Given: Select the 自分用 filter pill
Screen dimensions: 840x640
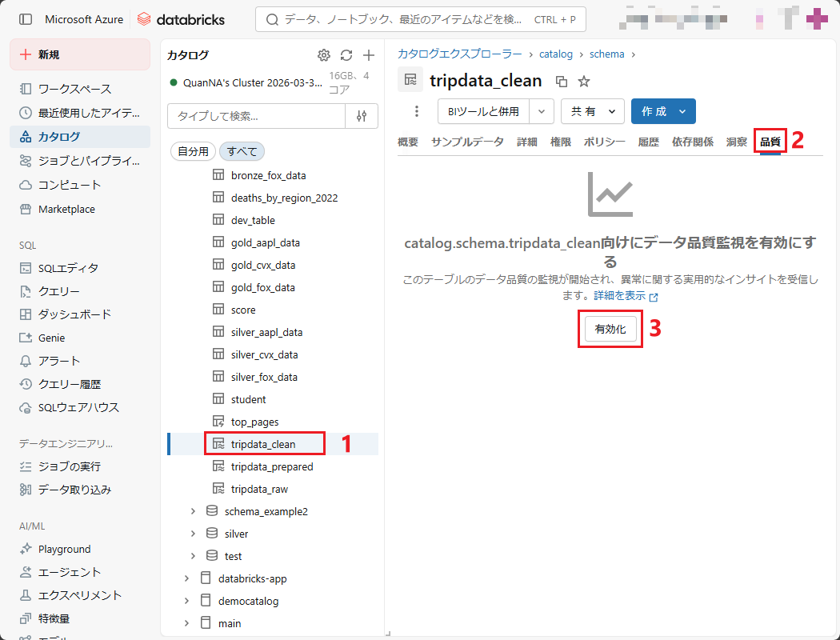Looking at the screenshot, I should 193,151.
